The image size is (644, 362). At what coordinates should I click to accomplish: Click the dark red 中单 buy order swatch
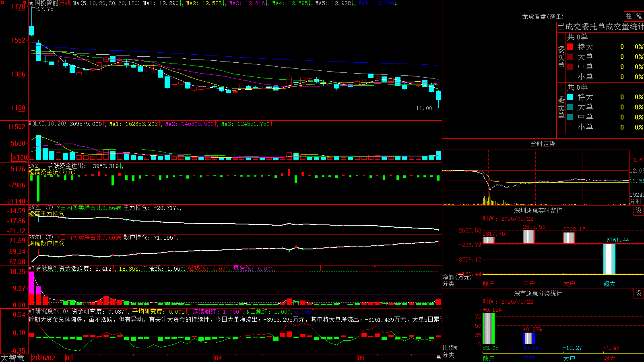point(570,67)
